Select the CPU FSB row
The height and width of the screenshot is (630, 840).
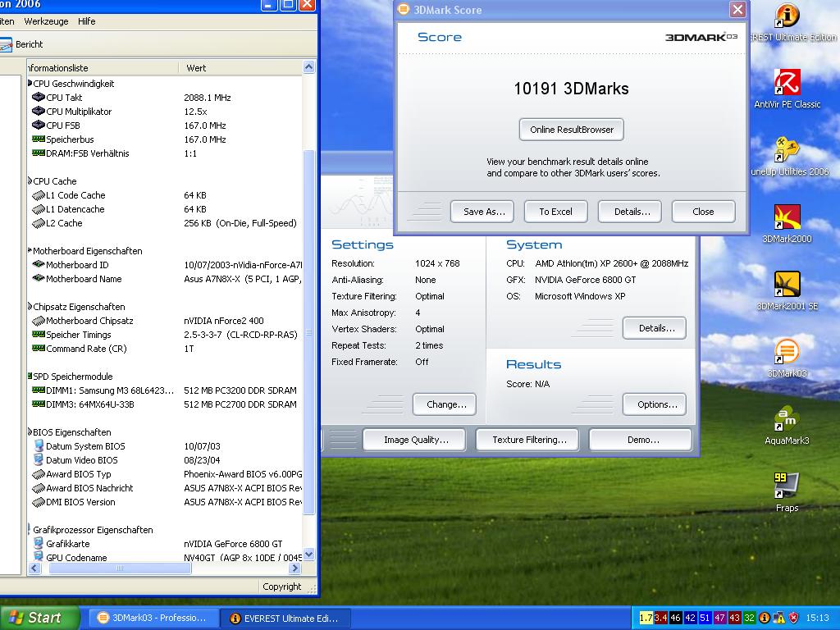tap(166, 126)
